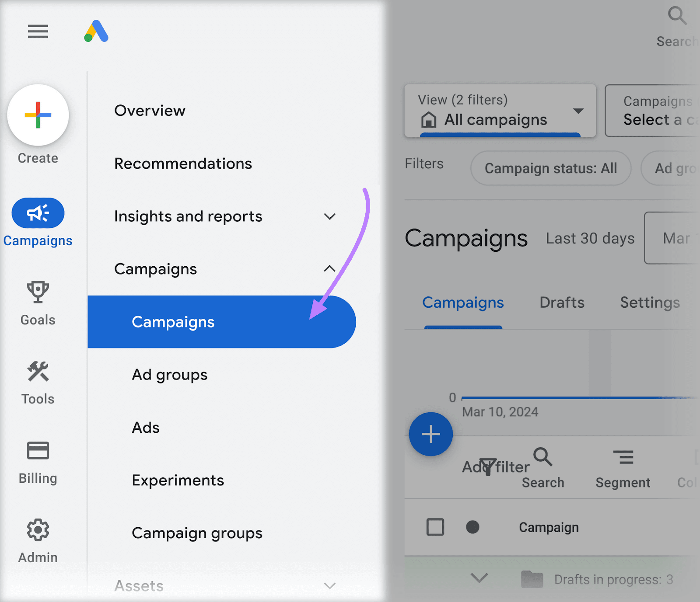The width and height of the screenshot is (700, 602).
Task: Collapse the Campaigns menu section
Action: click(329, 269)
